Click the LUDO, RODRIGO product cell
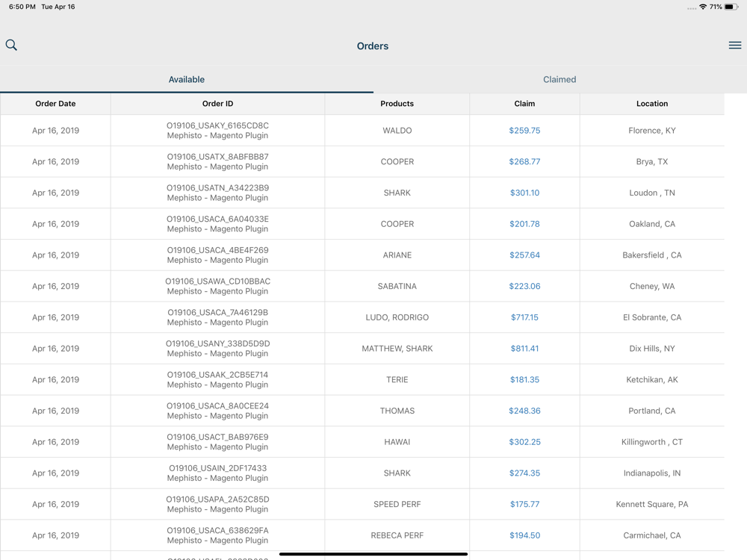Screen dimensions: 747x560 [397, 317]
